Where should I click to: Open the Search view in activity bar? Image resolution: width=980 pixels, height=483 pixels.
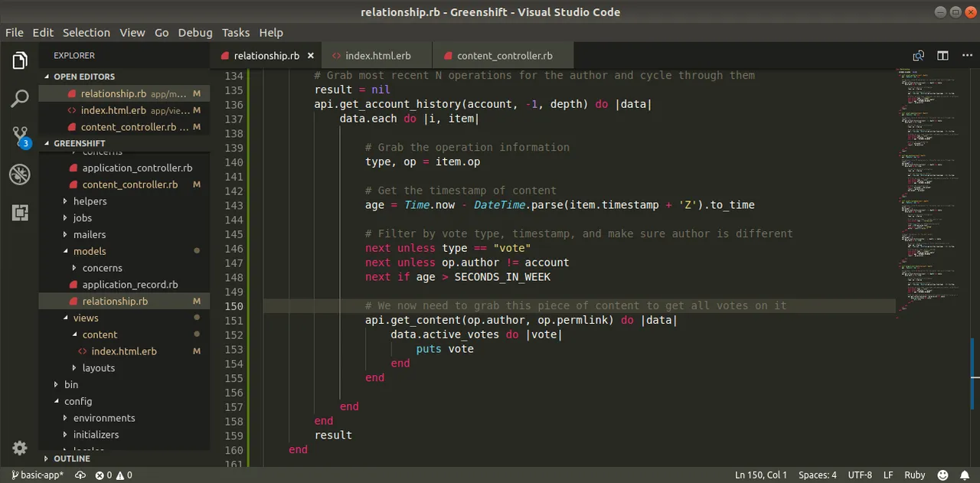point(20,99)
